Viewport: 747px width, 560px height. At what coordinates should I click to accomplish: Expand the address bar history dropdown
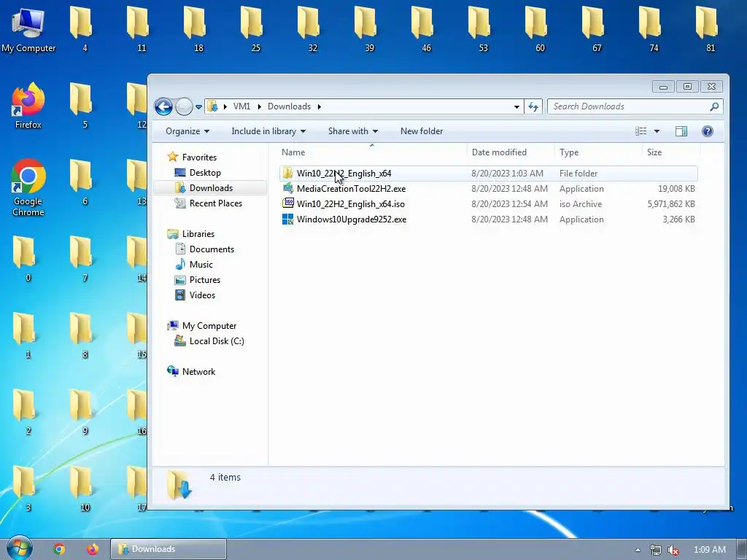(516, 106)
